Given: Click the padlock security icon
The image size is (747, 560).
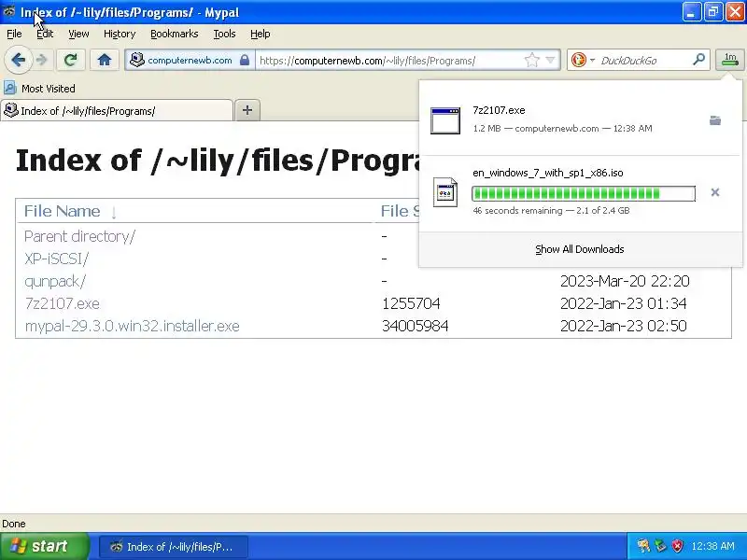Looking at the screenshot, I should pos(245,60).
